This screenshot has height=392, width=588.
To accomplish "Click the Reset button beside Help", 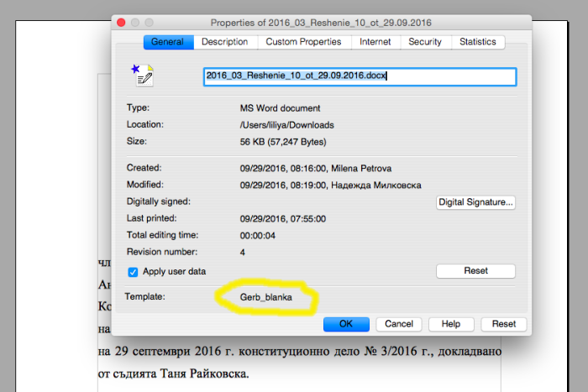I will 503,324.
